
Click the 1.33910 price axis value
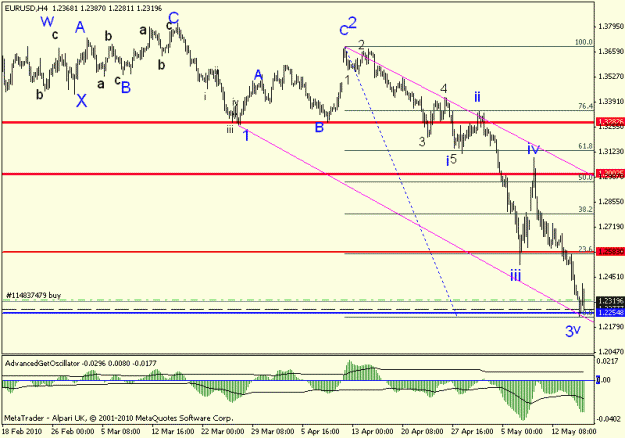(610, 102)
